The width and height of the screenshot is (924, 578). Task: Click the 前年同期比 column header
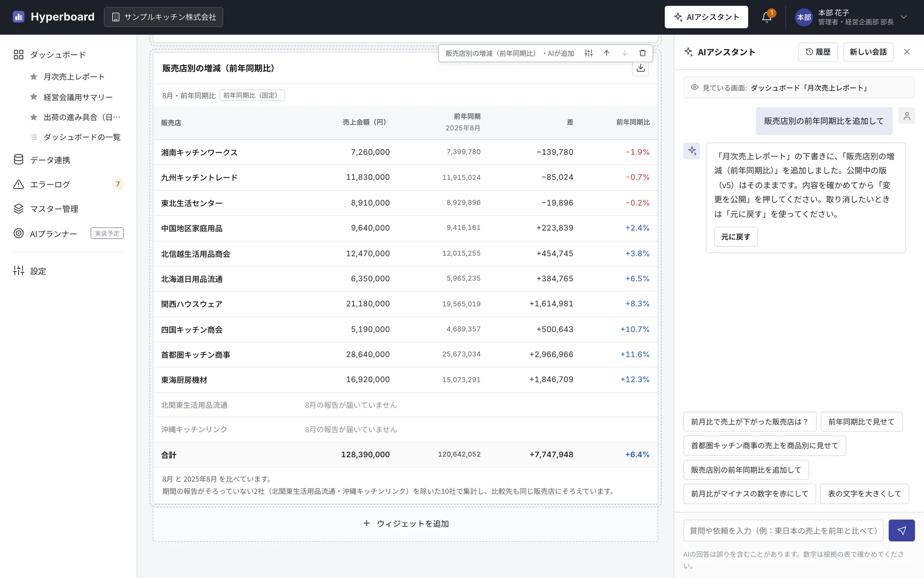pos(633,122)
